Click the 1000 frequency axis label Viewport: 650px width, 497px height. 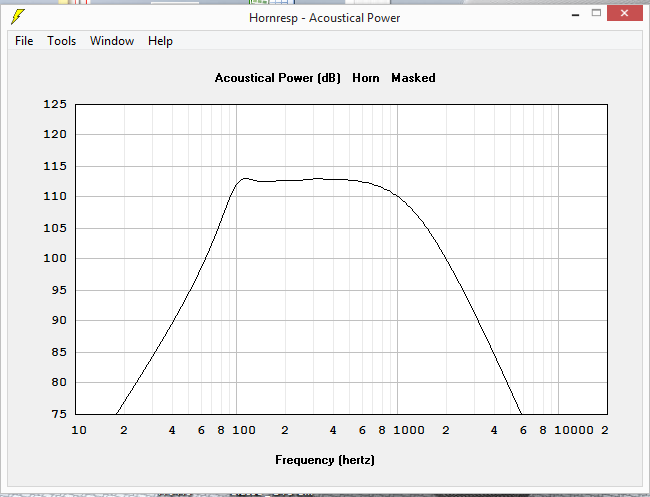click(x=409, y=430)
